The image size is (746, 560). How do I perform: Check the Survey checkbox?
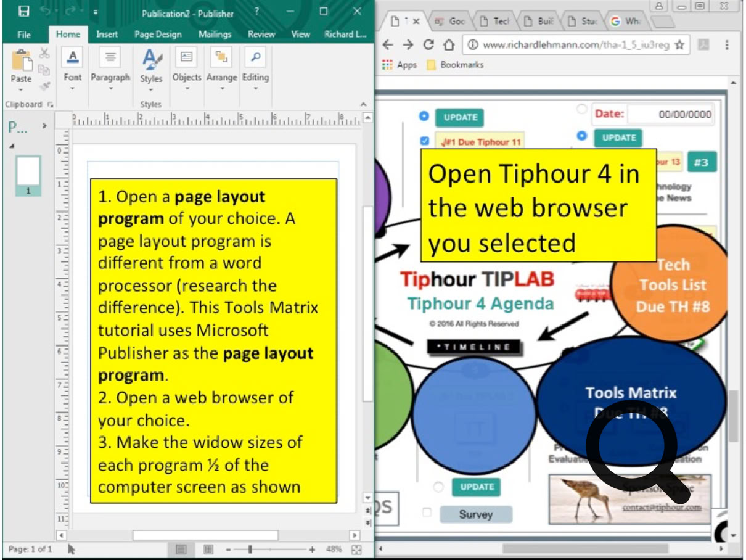(426, 513)
